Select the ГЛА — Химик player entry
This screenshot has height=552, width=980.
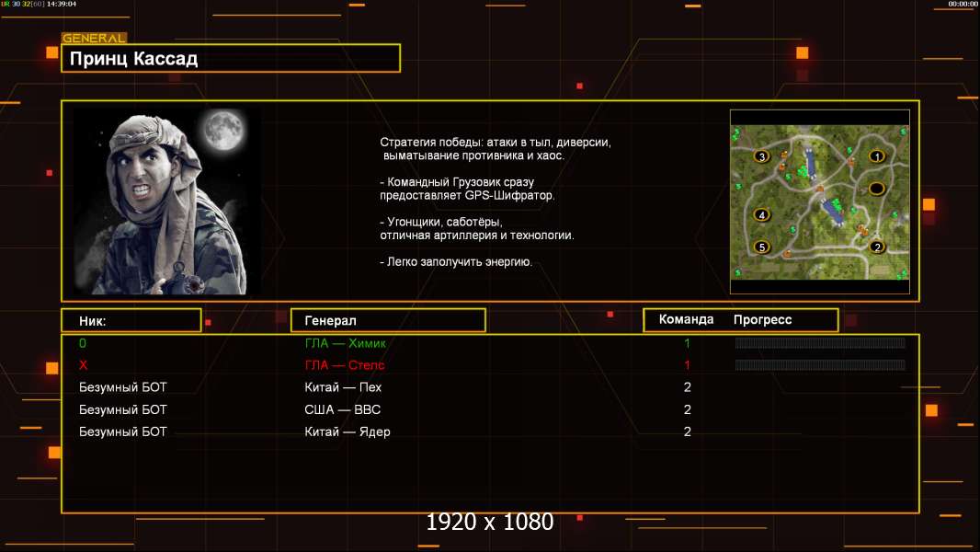click(490, 343)
